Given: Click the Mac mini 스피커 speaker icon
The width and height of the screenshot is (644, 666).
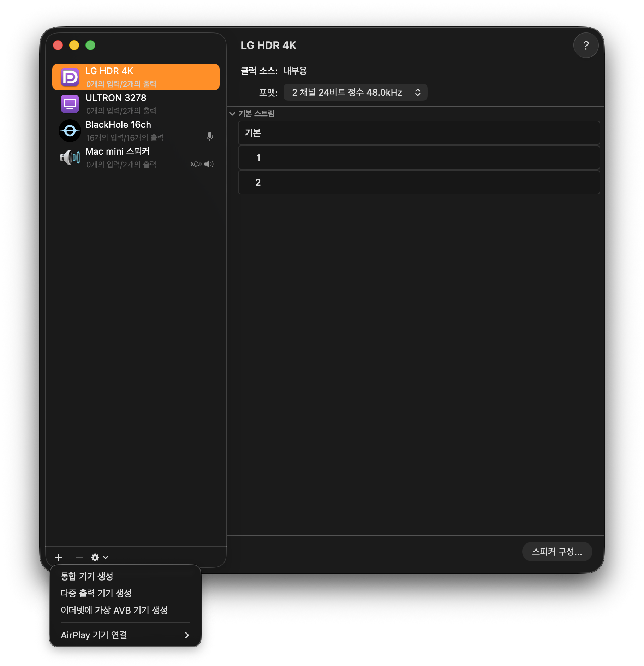Looking at the screenshot, I should point(69,157).
